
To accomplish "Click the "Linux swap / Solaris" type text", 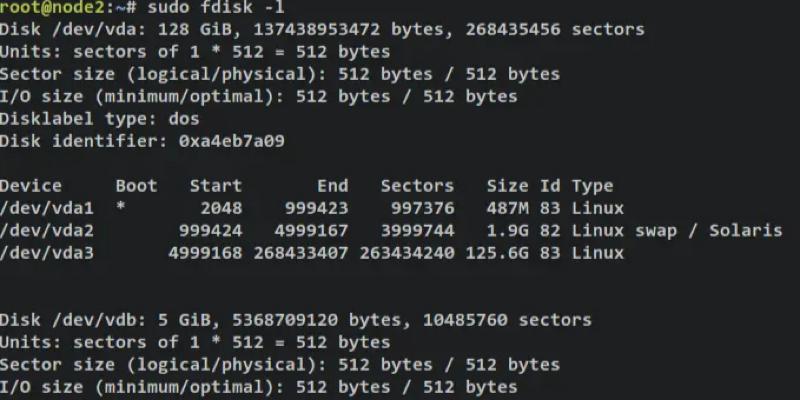I will (x=676, y=230).
